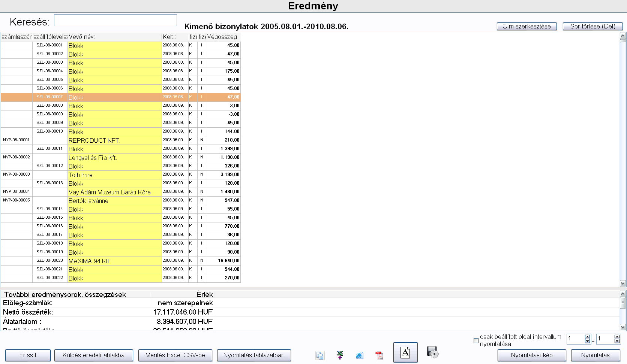Click the amount 16.640,00
Screen dimensions: 627x364
click(228, 261)
